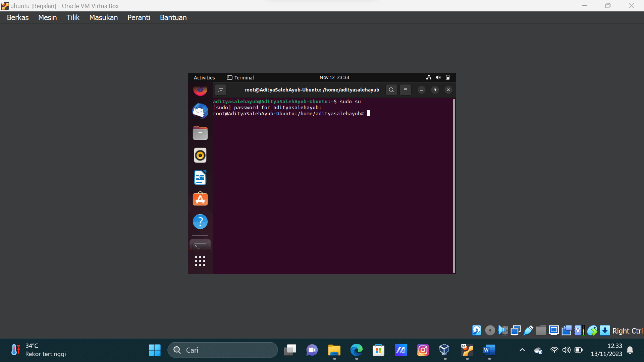Click the display indicator in VirtualBox status bar
Viewport: 644px width, 362px height.
point(554,330)
